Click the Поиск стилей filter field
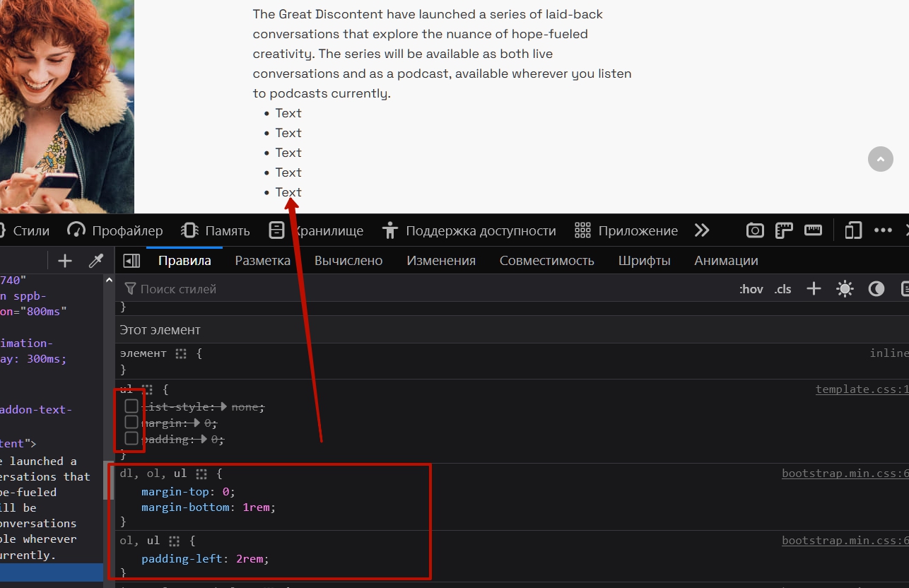This screenshot has height=588, width=909. tap(283, 289)
